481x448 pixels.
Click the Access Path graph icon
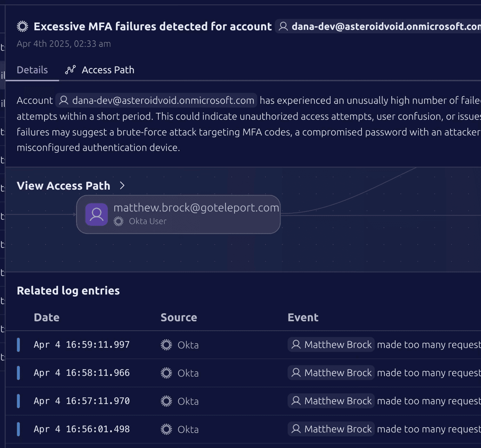click(x=70, y=70)
